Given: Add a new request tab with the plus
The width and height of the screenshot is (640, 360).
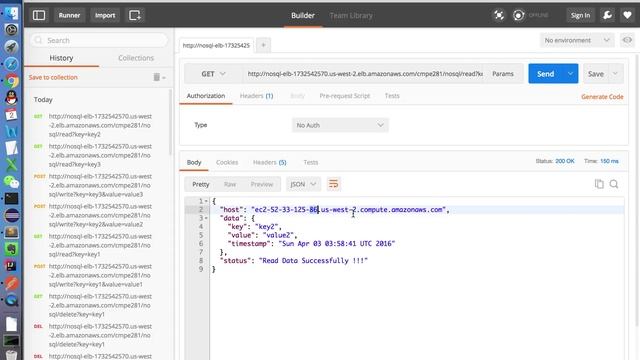Looking at the screenshot, I should (263, 45).
